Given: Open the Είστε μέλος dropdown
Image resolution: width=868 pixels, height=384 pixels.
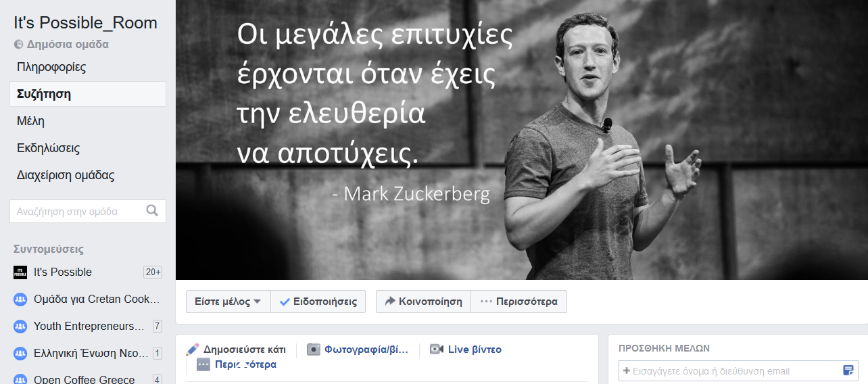Looking at the screenshot, I should [228, 302].
